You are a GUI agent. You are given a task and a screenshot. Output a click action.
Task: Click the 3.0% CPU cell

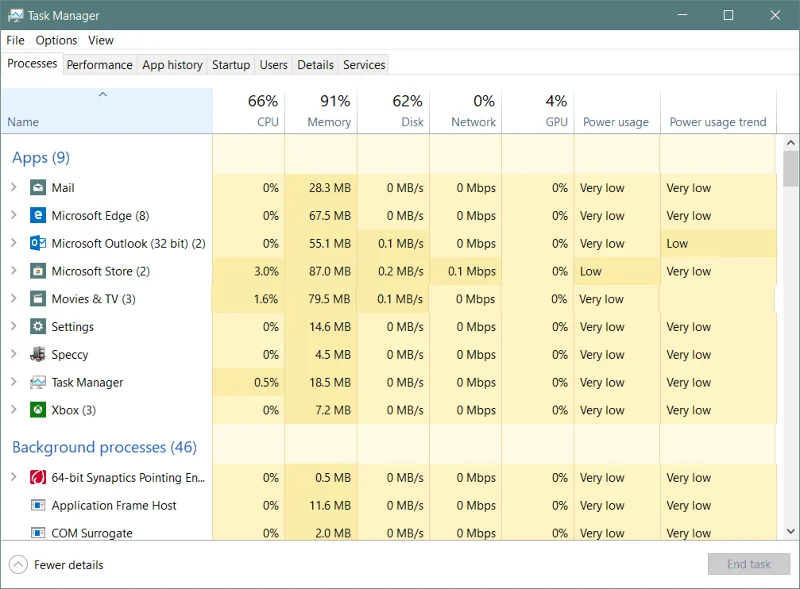click(248, 271)
